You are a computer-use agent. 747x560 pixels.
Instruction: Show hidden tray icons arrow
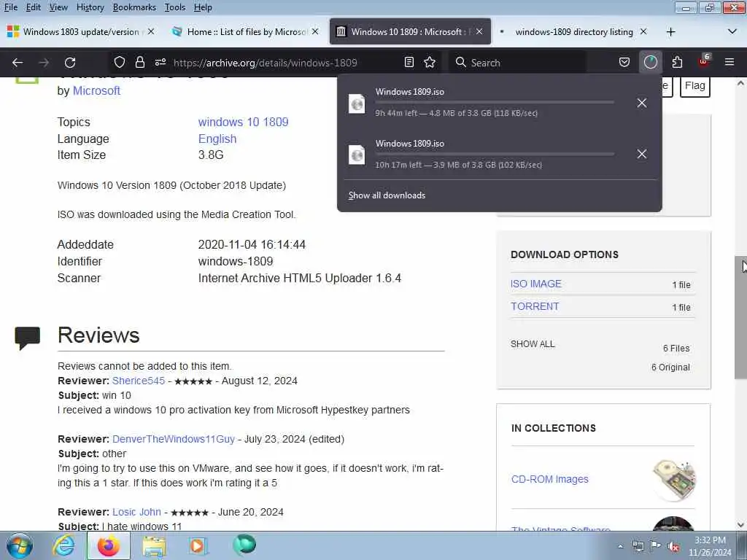click(620, 547)
